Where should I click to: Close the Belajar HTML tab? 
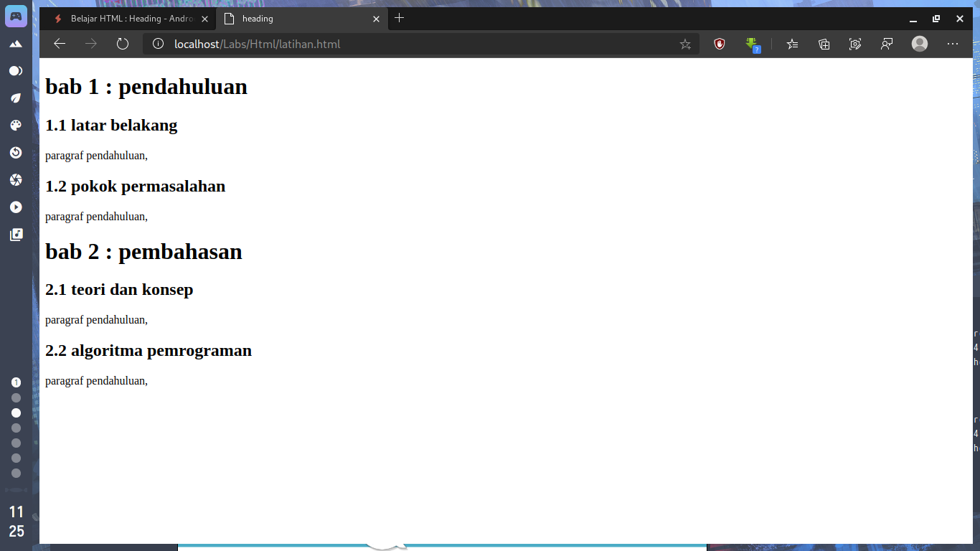point(204,19)
